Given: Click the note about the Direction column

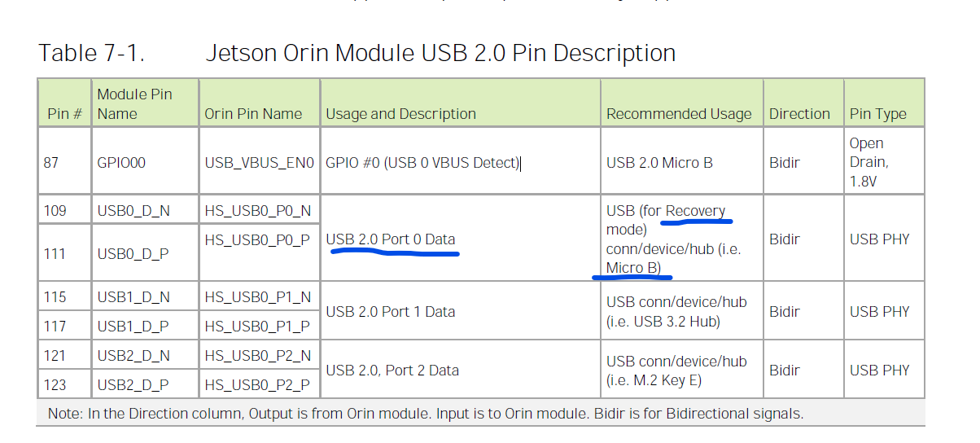Looking at the screenshot, I should (426, 414).
